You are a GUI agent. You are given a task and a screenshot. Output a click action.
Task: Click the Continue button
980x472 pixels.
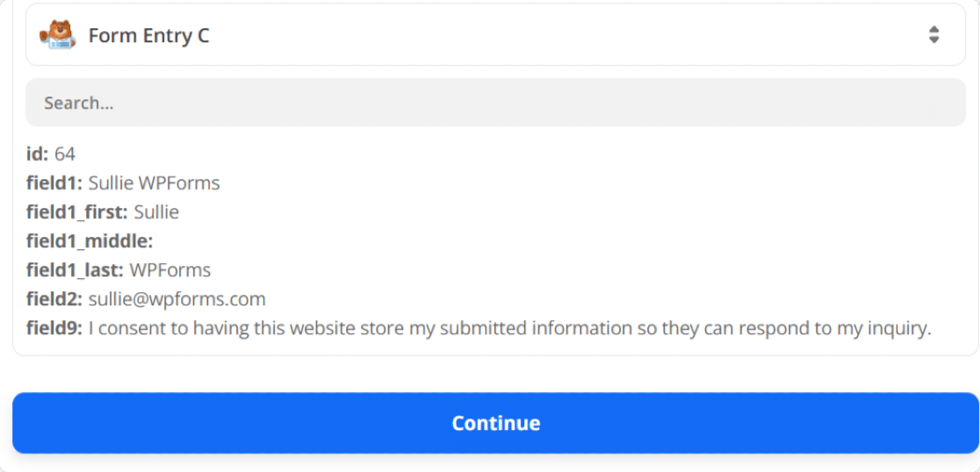[x=495, y=423]
